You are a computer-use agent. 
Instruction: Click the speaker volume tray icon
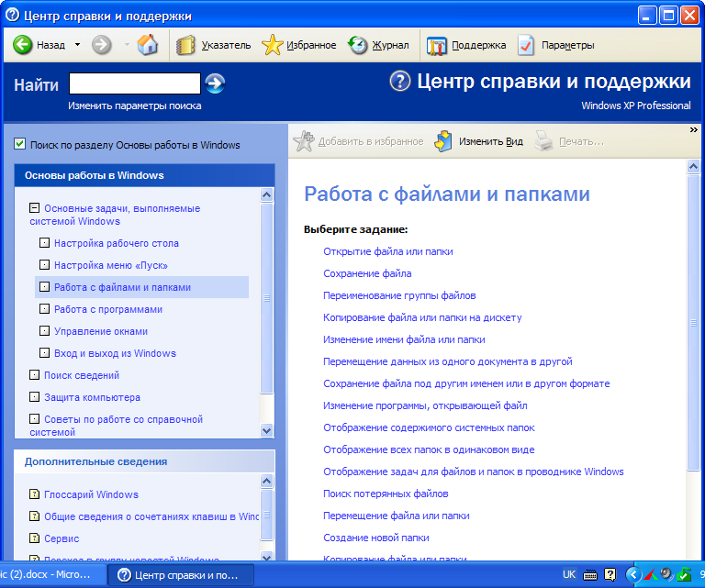[x=666, y=574]
